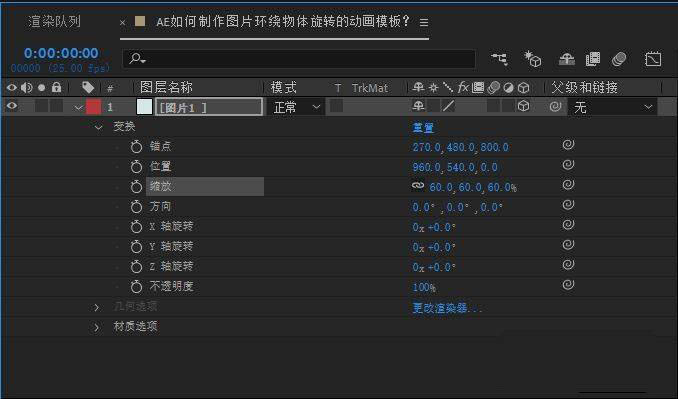Expand the 几何选项 group

[96, 307]
